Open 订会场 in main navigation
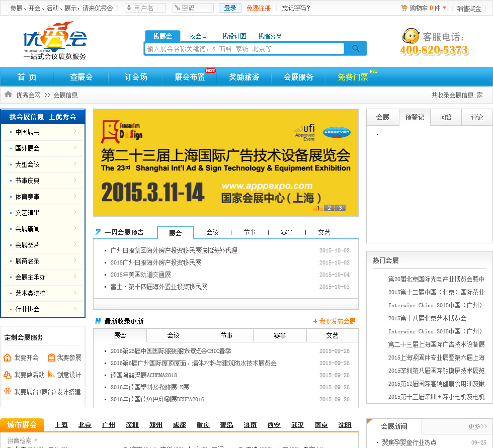 pyautogui.click(x=136, y=77)
